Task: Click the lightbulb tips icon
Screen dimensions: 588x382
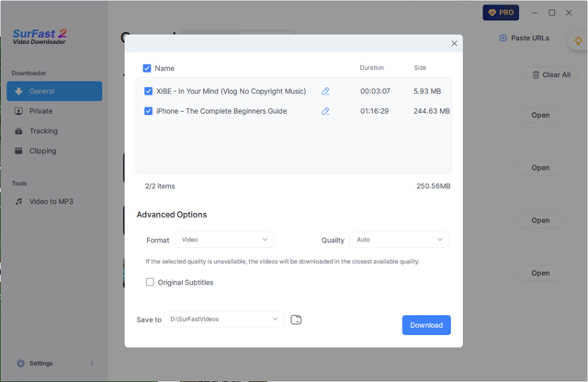Action: point(578,40)
